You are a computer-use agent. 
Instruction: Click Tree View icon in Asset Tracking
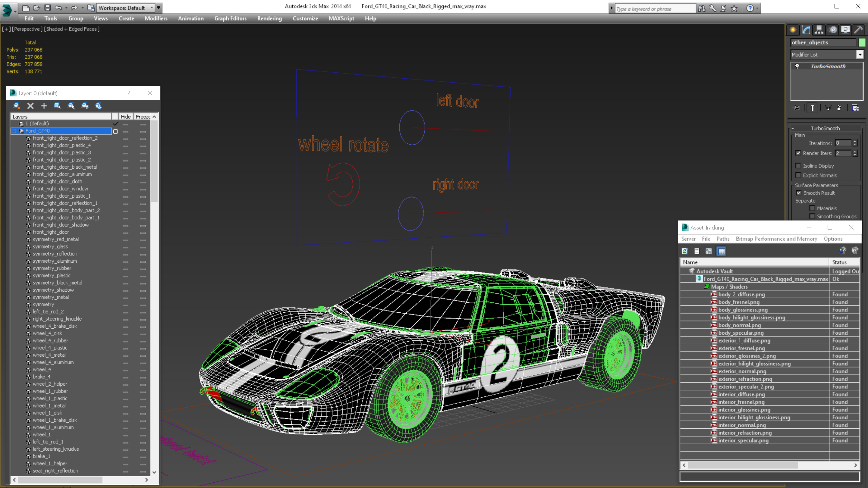pyautogui.click(x=709, y=251)
